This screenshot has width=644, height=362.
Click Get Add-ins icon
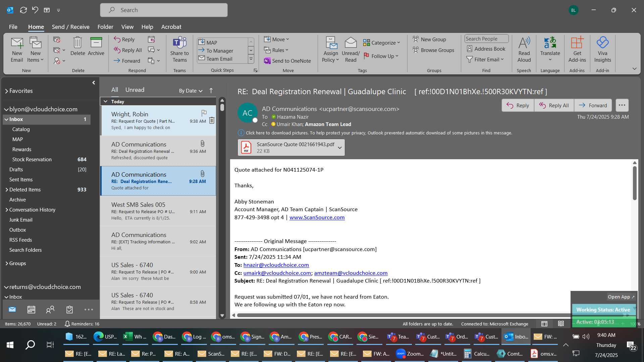tap(577, 50)
